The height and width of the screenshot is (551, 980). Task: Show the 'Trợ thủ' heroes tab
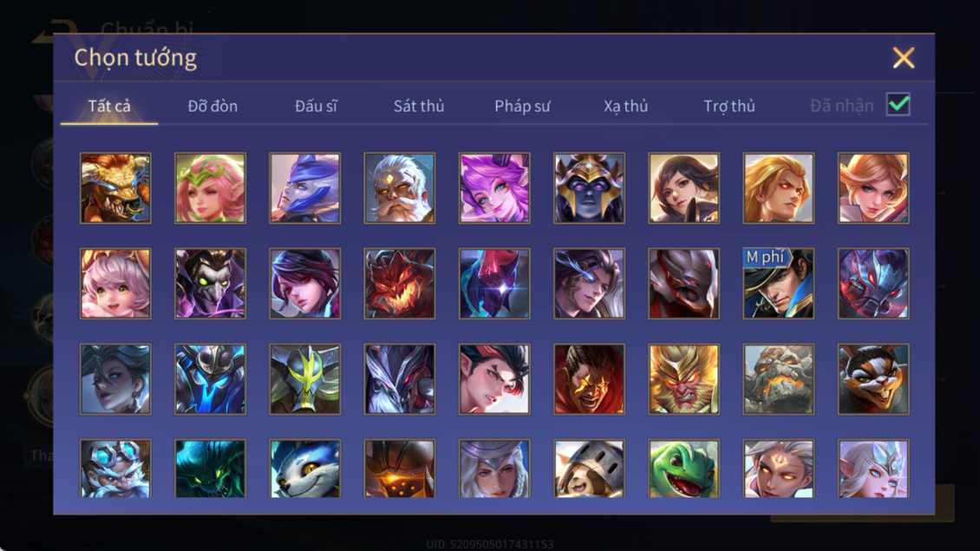(729, 107)
